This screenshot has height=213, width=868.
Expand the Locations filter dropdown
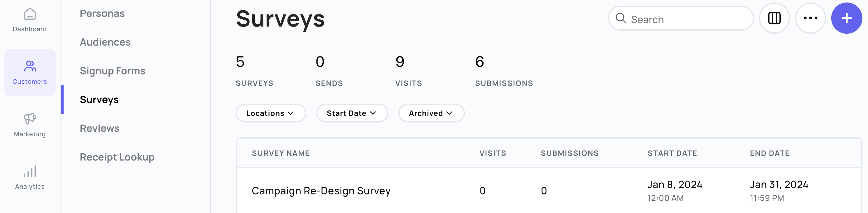[x=271, y=113]
